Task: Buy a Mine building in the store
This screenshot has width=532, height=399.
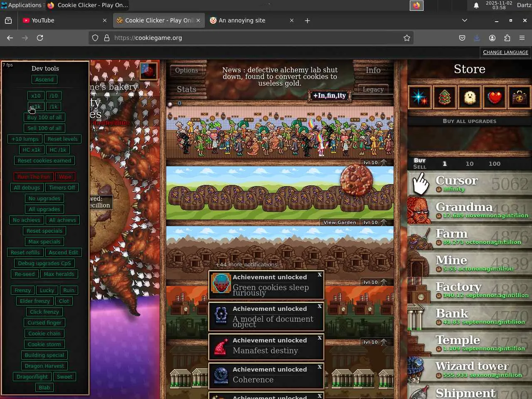Action: [x=470, y=263]
